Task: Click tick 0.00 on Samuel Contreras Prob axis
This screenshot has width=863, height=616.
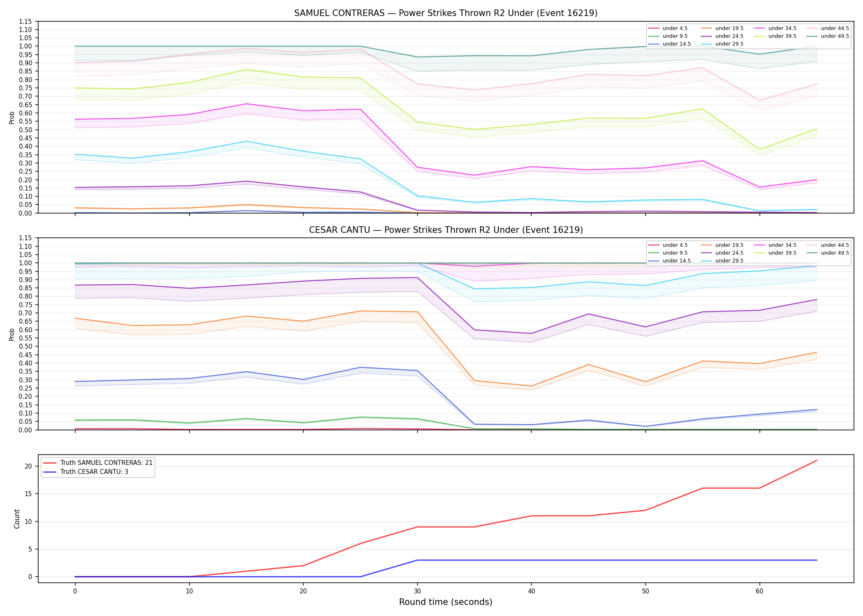Action: (26, 213)
